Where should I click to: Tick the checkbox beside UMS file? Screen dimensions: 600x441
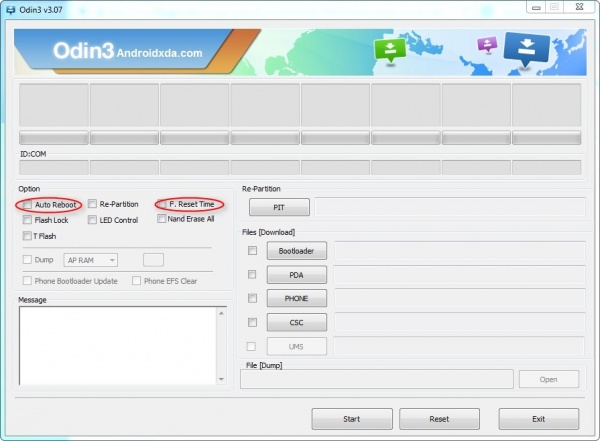pos(251,346)
